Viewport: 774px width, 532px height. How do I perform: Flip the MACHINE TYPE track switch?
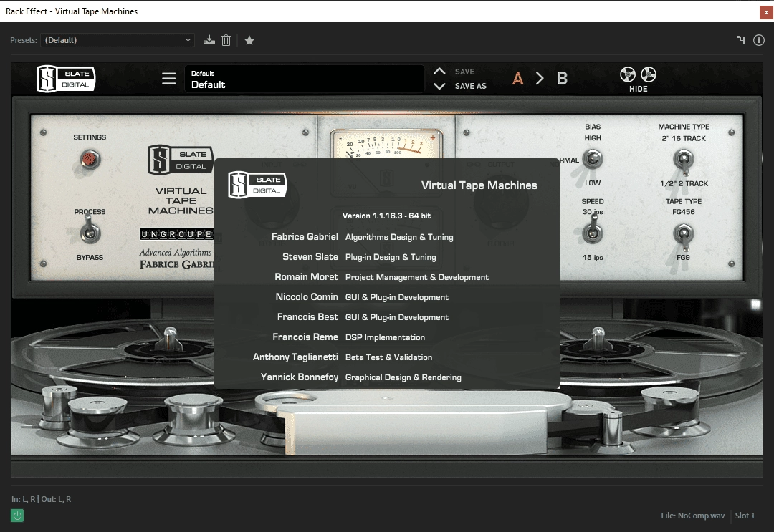[684, 160]
